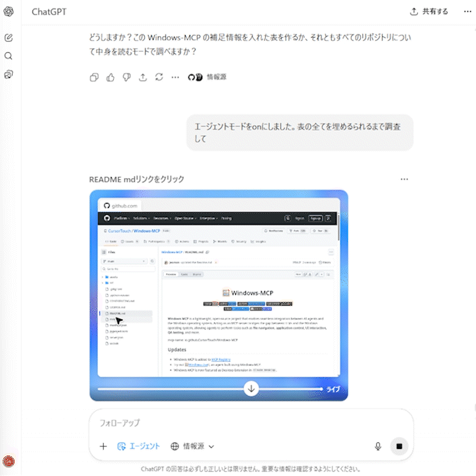Viewport: 476px width, 476px height.
Task: Click the agent timeline progress slider
Action: tap(210, 389)
